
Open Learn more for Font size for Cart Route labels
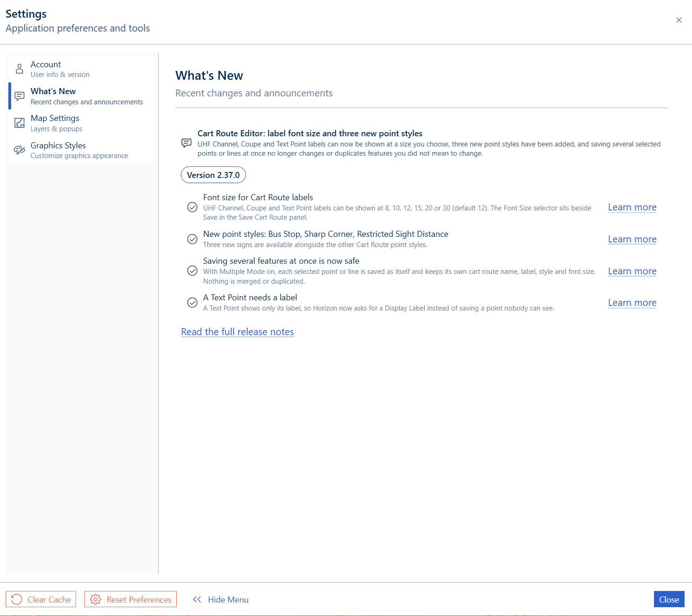click(632, 207)
